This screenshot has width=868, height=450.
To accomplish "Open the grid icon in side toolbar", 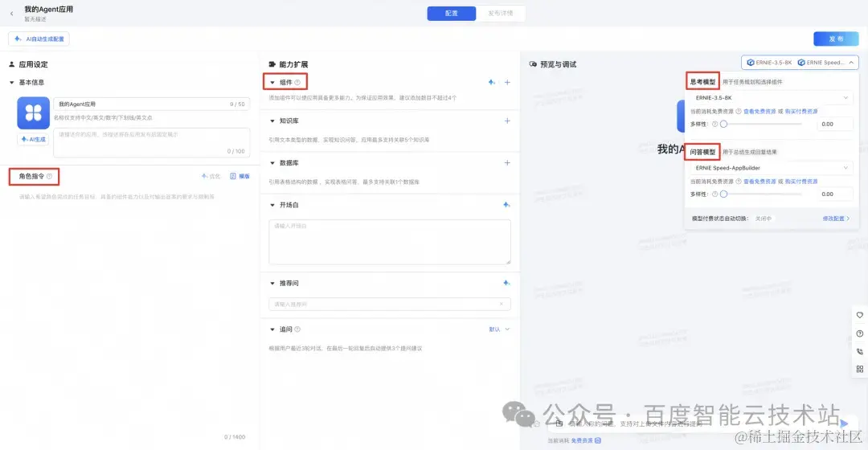I will click(860, 369).
